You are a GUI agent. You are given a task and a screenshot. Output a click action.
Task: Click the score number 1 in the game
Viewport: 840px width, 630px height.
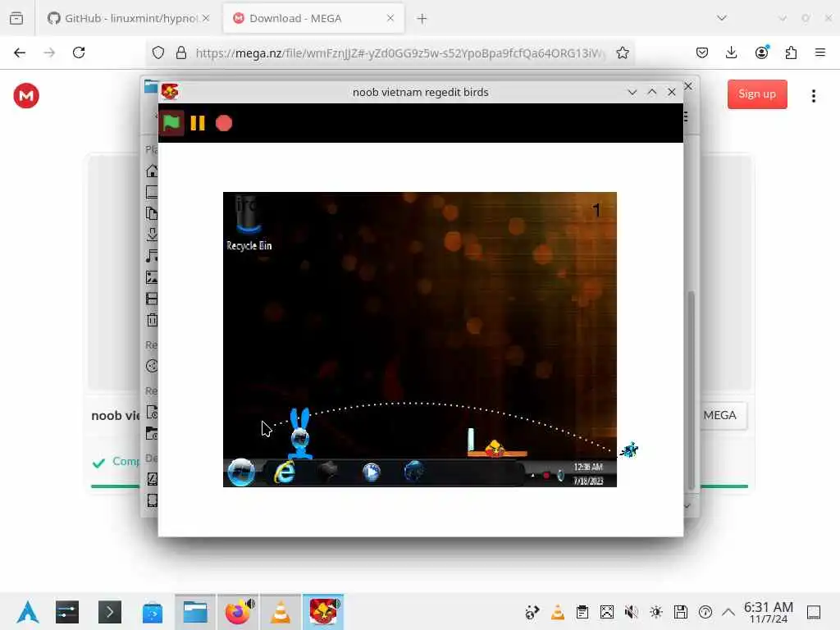pos(596,211)
